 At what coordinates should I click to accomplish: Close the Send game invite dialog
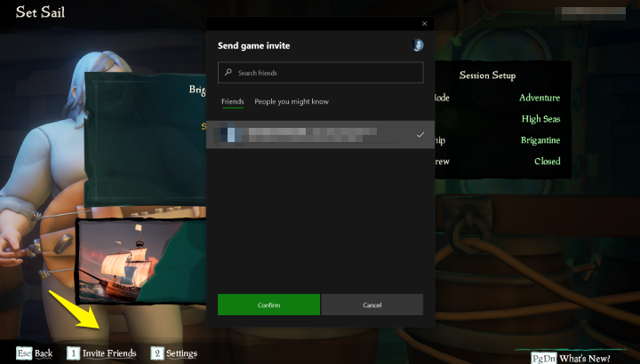coord(425,24)
